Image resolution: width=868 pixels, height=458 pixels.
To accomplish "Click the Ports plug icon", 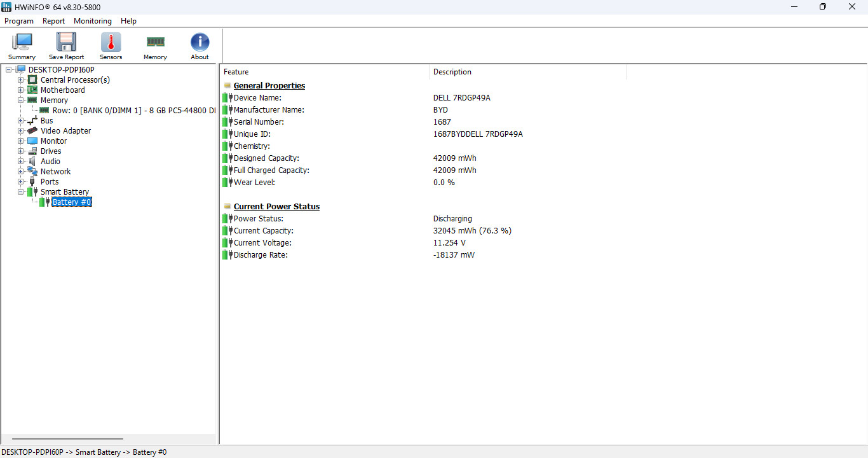I will click(x=32, y=182).
